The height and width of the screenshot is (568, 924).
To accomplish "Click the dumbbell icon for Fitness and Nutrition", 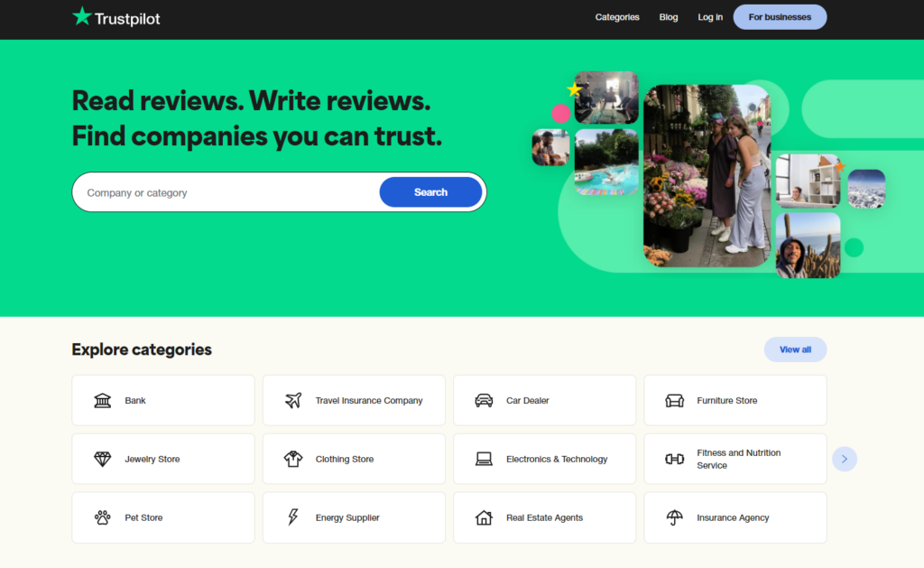I will point(674,459).
